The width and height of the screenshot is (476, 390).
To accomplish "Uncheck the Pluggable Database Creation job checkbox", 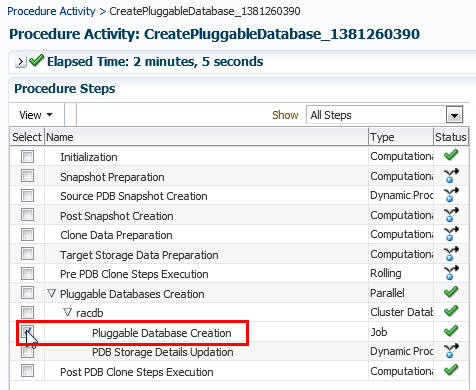I will [x=27, y=332].
